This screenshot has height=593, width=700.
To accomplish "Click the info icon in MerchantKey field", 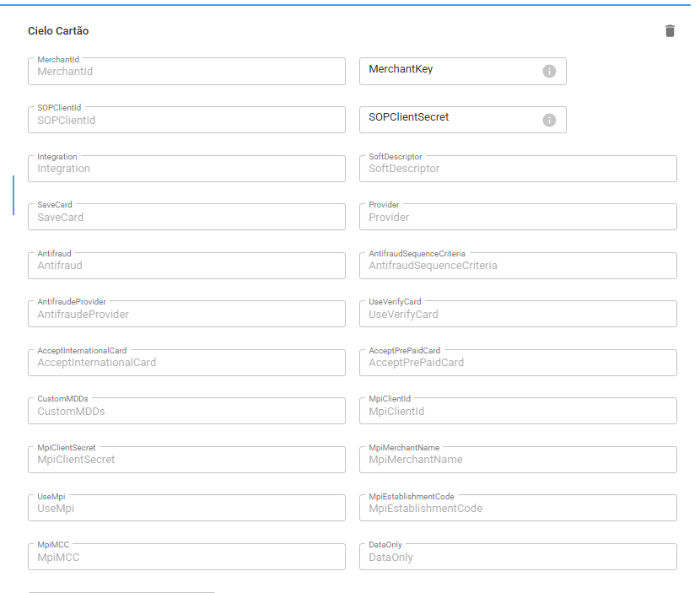I will 549,71.
